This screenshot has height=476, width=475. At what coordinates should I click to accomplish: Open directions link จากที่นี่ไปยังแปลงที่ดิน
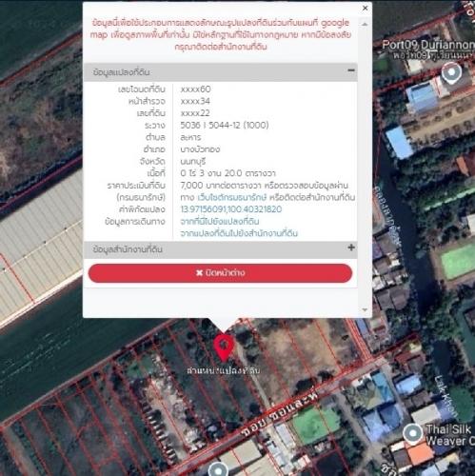tap(220, 221)
